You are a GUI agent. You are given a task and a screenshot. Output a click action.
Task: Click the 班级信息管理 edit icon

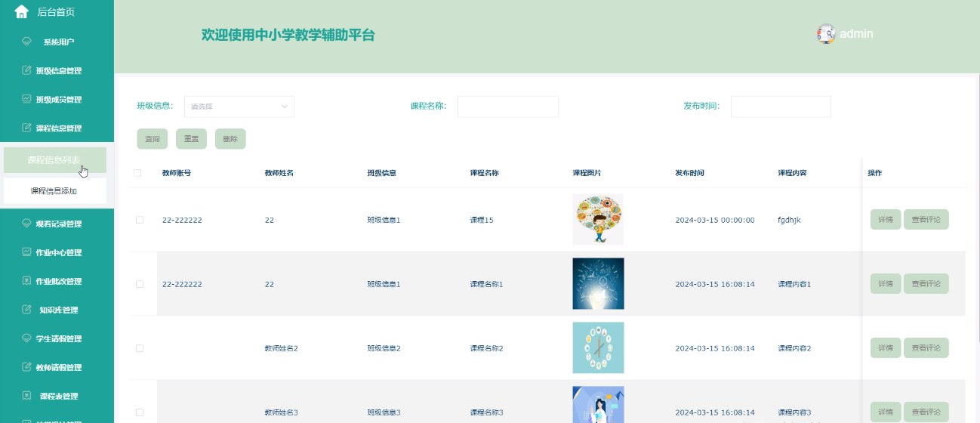[27, 70]
